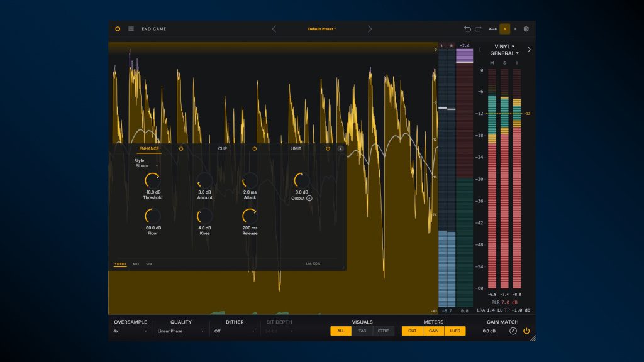
Task: Open the hamburger menu icon
Action: 131,29
